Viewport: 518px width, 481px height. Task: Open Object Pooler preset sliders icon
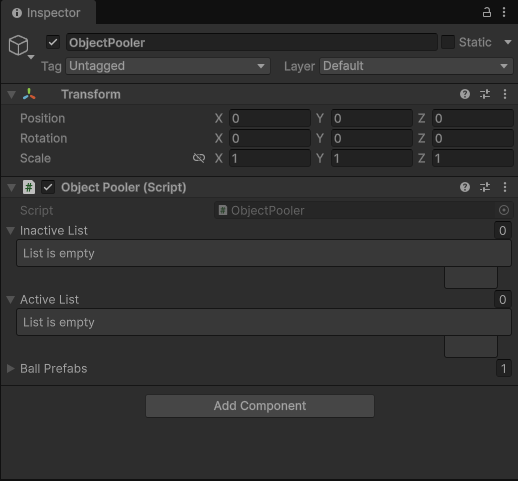[x=485, y=187]
